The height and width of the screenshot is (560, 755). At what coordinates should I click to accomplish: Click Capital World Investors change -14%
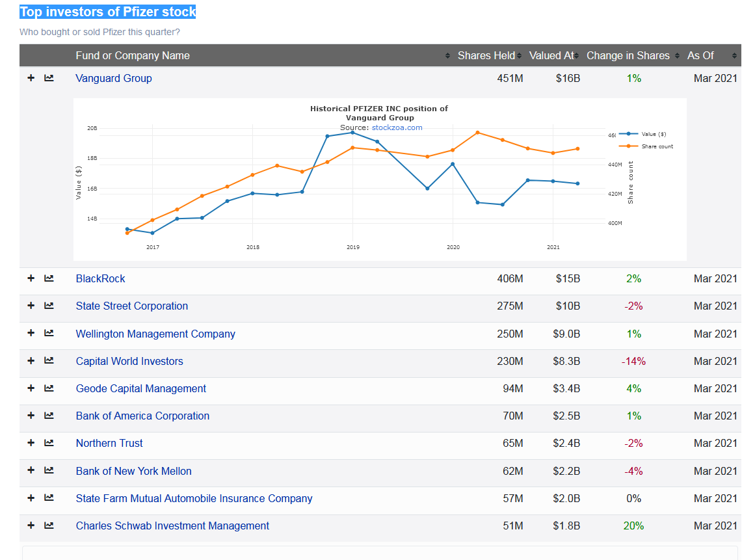click(633, 361)
